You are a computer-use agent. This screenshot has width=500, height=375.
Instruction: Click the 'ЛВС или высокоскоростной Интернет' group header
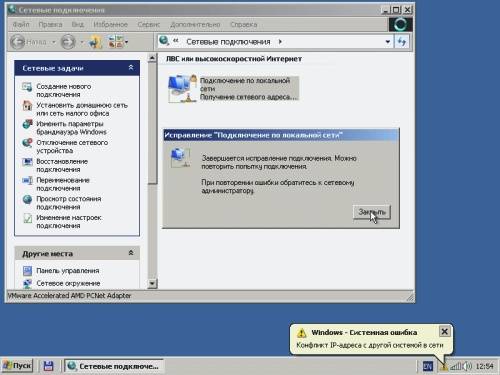pos(234,59)
